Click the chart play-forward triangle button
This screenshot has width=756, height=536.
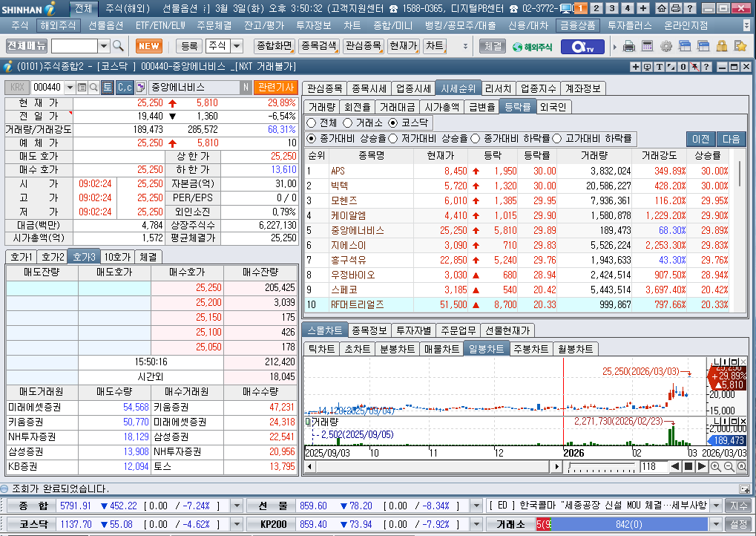tap(702, 466)
